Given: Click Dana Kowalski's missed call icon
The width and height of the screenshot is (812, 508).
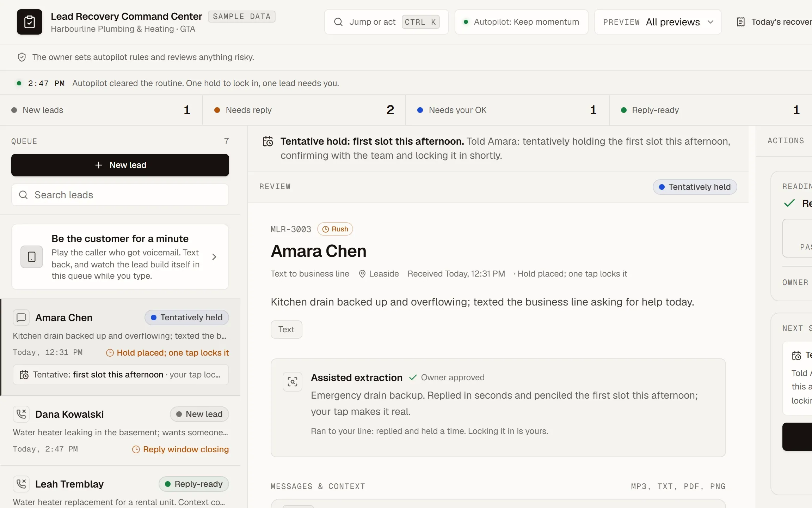Looking at the screenshot, I should (21, 414).
